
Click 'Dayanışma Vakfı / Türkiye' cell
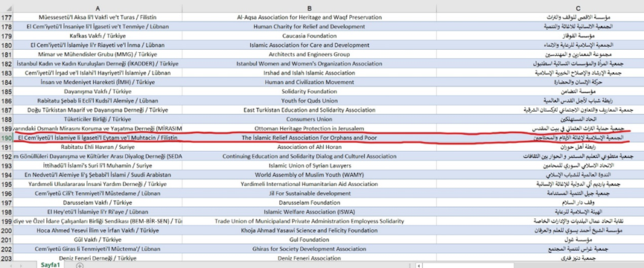pos(98,92)
